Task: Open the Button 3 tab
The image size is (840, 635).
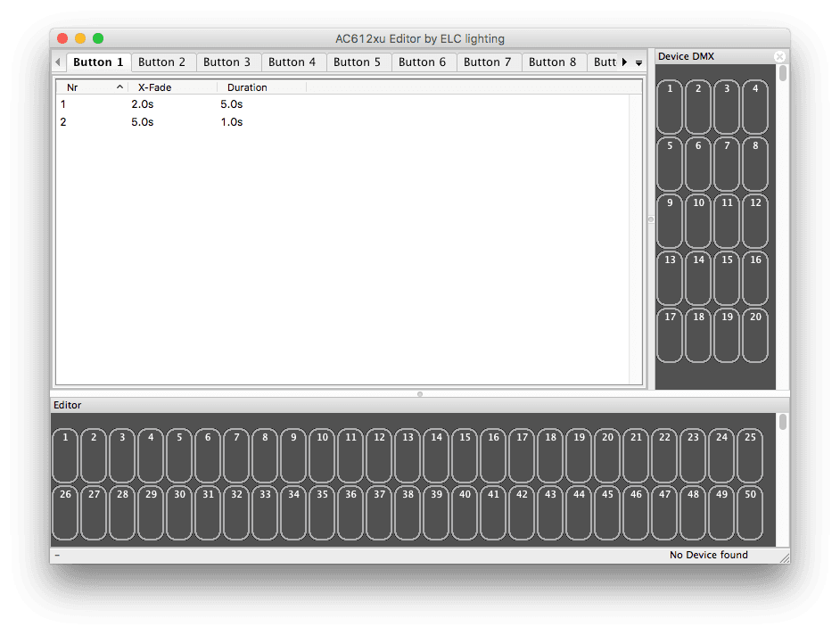Action: pyautogui.click(x=227, y=62)
